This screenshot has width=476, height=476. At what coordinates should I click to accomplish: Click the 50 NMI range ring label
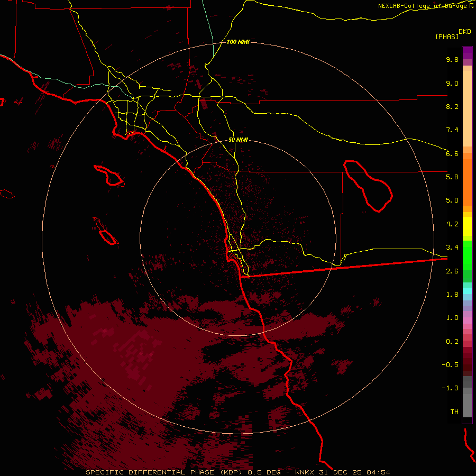238,140
